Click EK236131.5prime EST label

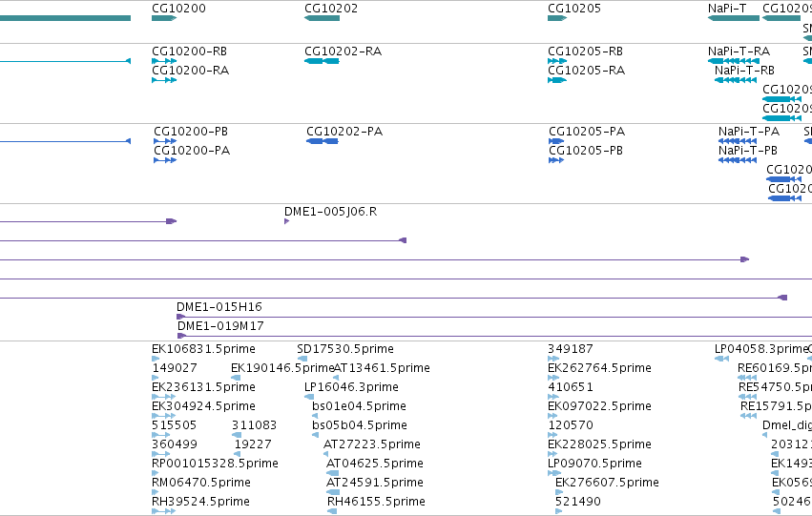pos(203,387)
